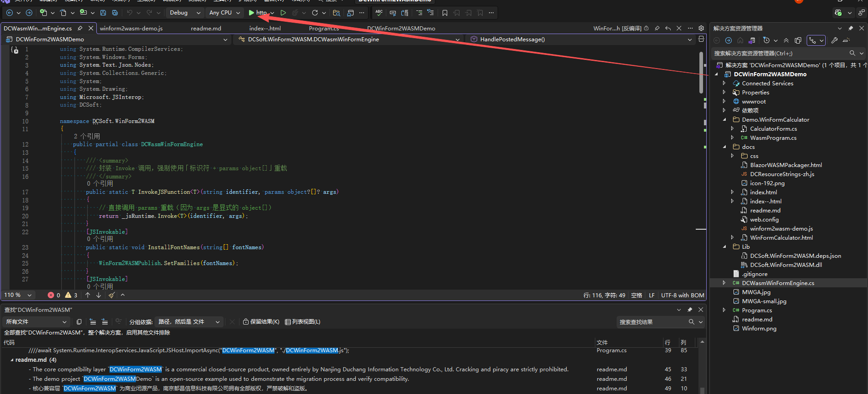Click the editor tab settings gear icon
Image resolution: width=868 pixels, height=394 pixels.
pyautogui.click(x=701, y=28)
